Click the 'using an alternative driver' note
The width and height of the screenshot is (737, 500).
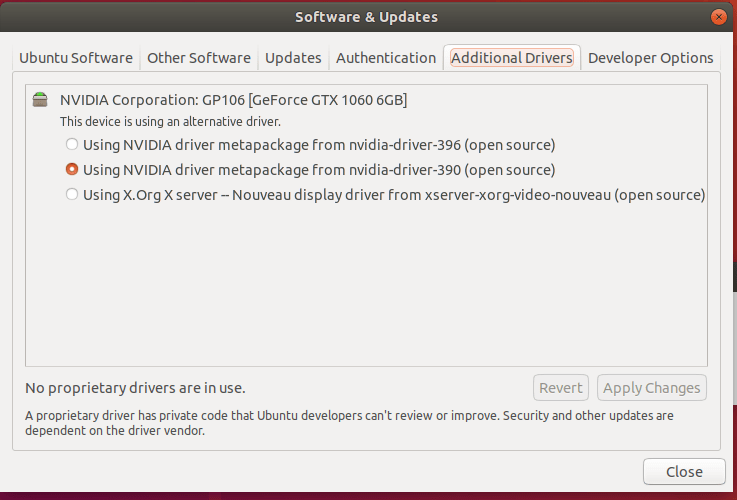170,122
